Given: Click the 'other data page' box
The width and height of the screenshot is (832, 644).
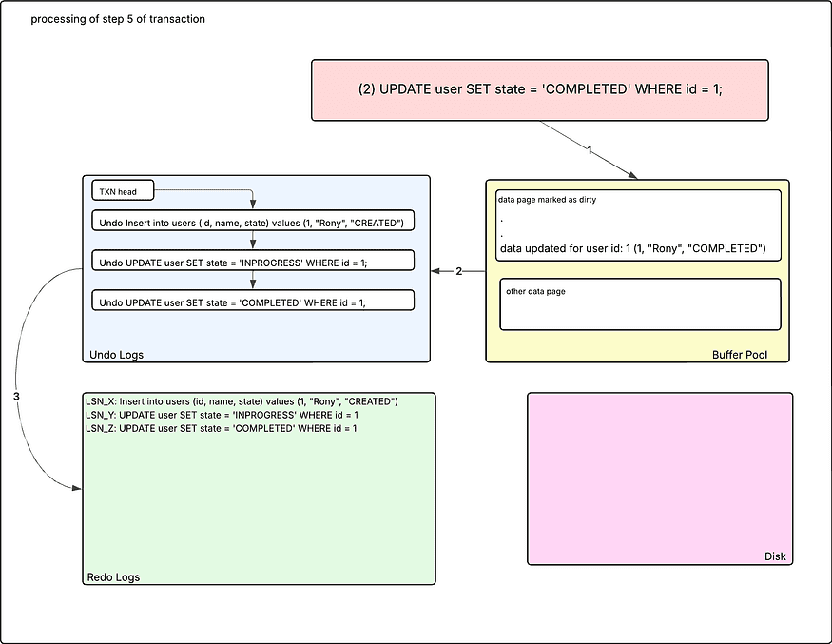Looking at the screenshot, I should click(639, 304).
